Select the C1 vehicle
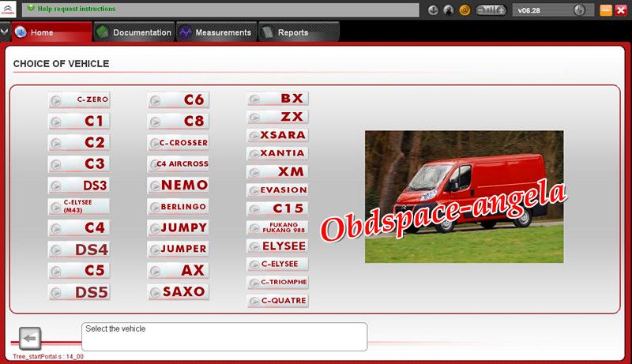 [79, 121]
